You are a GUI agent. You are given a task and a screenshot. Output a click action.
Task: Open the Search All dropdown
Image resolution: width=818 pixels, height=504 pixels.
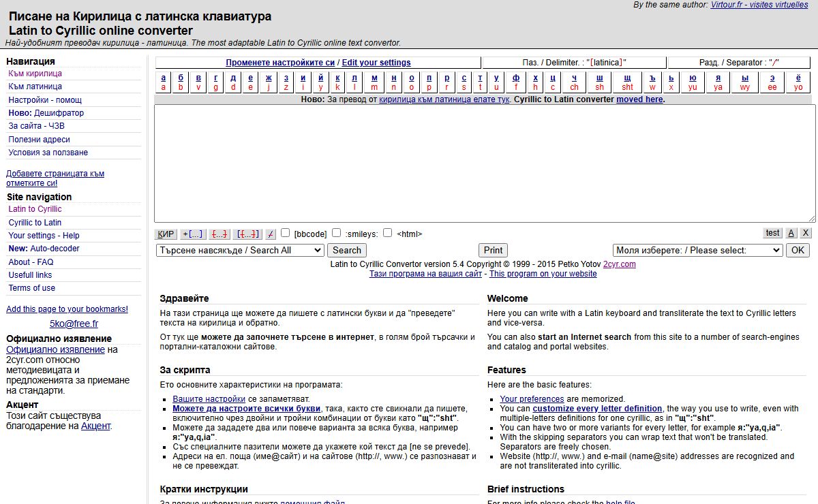pos(239,250)
